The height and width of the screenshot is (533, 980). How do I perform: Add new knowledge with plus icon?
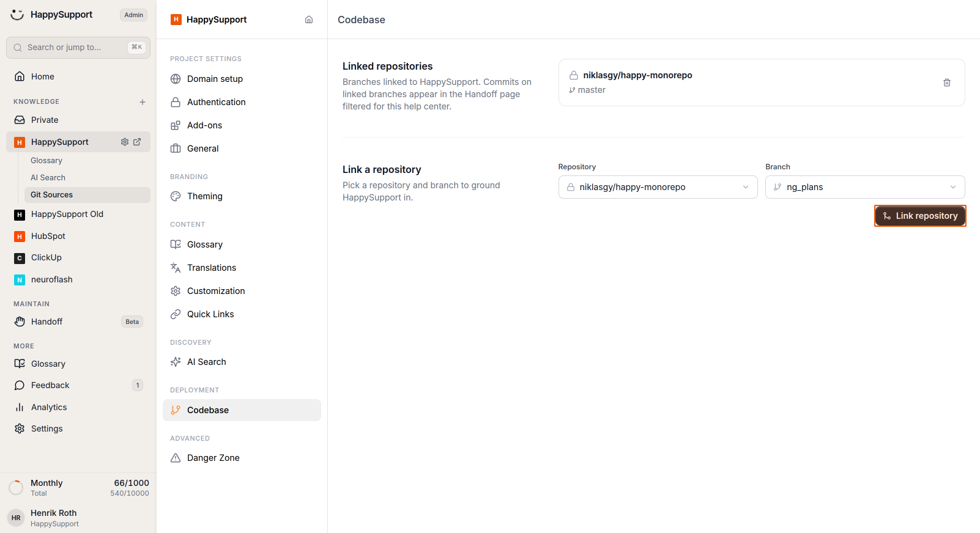[143, 102]
